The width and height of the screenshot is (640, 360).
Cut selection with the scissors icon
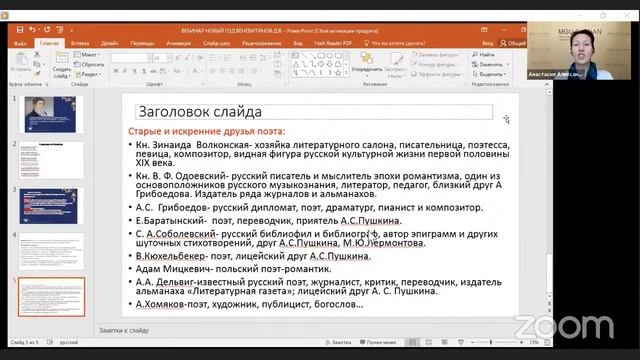[x=37, y=54]
